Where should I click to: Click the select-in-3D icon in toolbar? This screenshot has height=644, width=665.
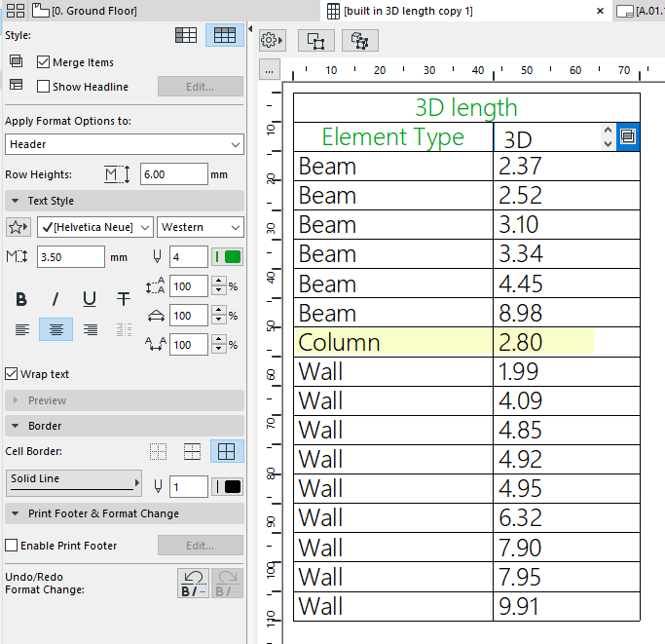tap(358, 41)
